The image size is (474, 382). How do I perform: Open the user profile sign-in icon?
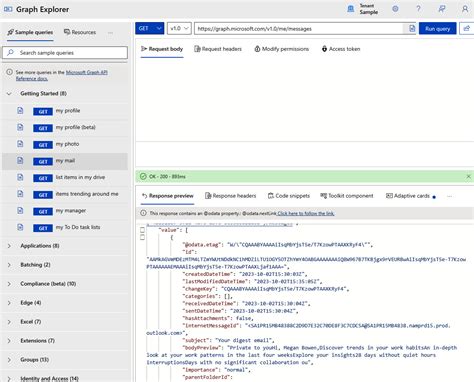pos(465,9)
